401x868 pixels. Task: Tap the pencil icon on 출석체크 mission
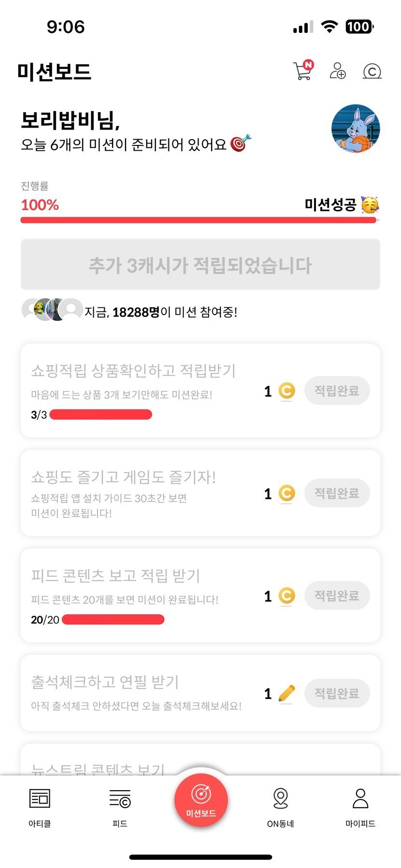click(287, 694)
